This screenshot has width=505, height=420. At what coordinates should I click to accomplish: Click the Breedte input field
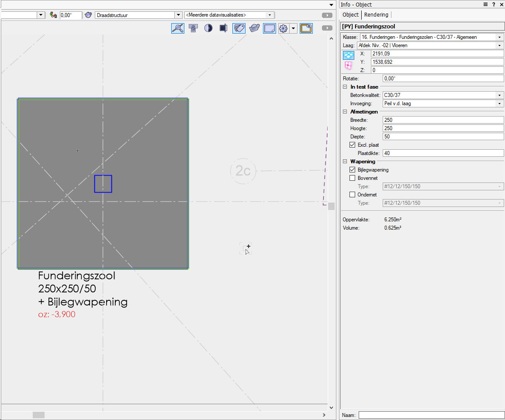click(x=443, y=120)
